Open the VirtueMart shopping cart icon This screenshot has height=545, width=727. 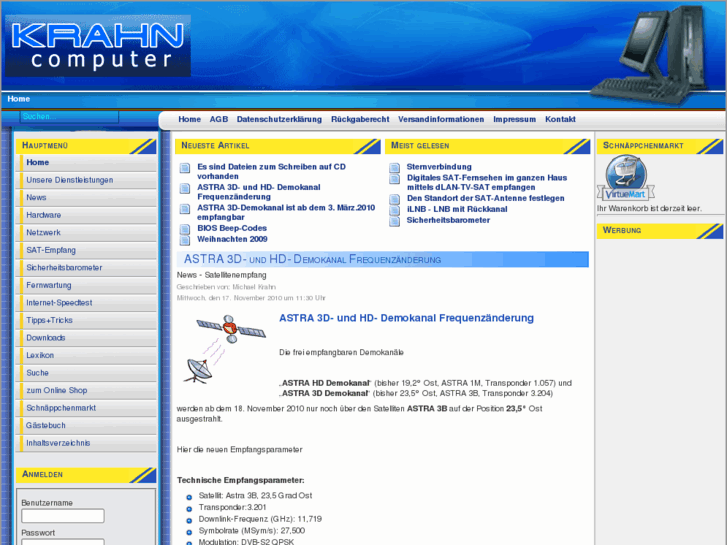(x=625, y=178)
